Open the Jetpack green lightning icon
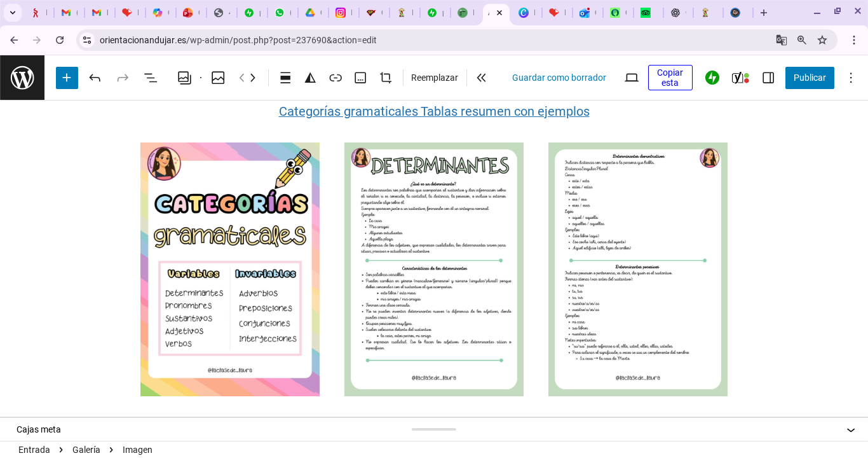This screenshot has width=868, height=458. point(712,78)
